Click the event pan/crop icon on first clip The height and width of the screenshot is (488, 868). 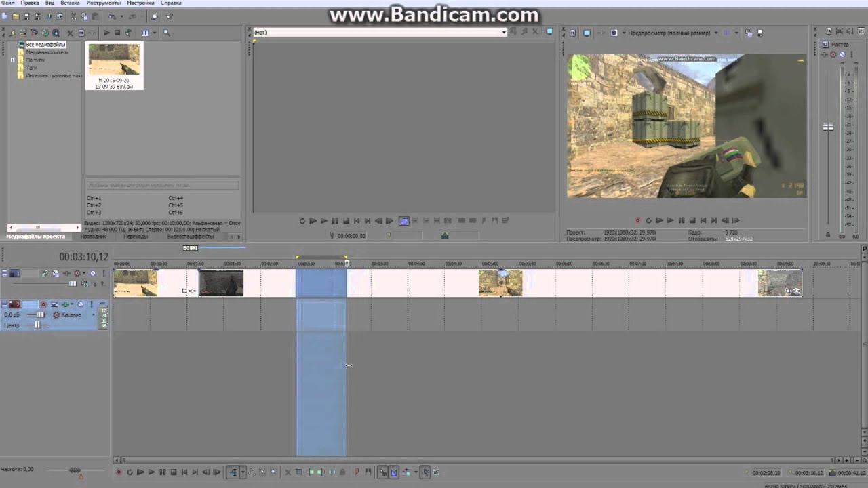coord(184,291)
